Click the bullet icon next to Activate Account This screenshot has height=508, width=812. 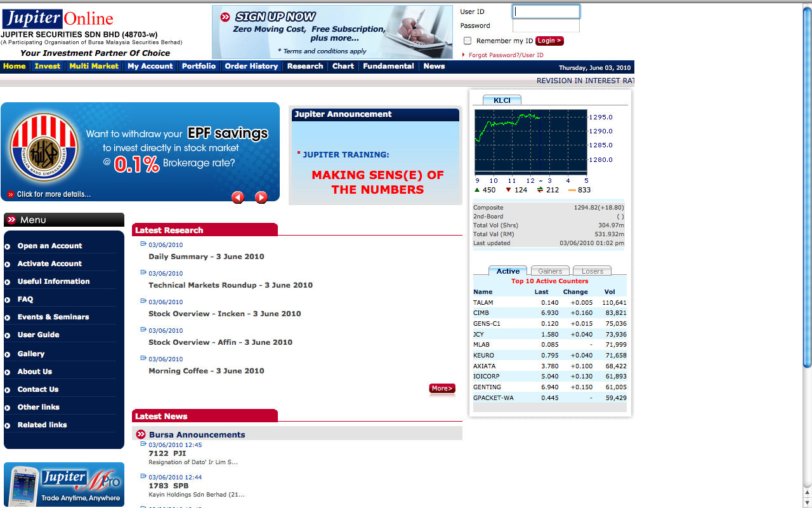pos(8,264)
